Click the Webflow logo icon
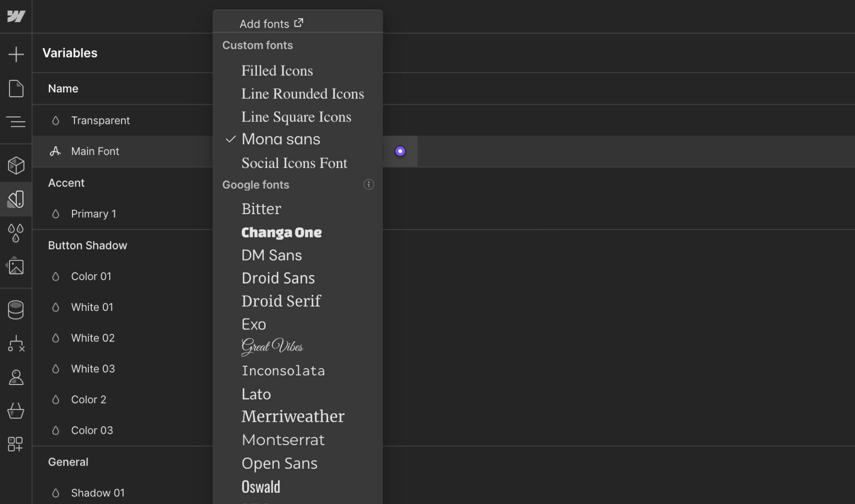855x504 pixels. click(16, 16)
